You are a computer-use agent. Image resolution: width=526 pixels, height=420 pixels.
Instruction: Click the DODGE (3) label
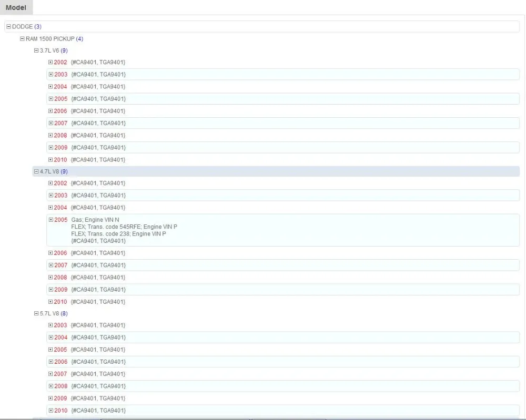tap(25, 26)
